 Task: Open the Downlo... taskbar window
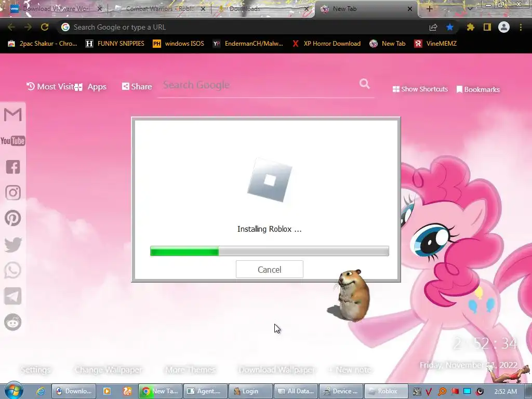(74, 391)
